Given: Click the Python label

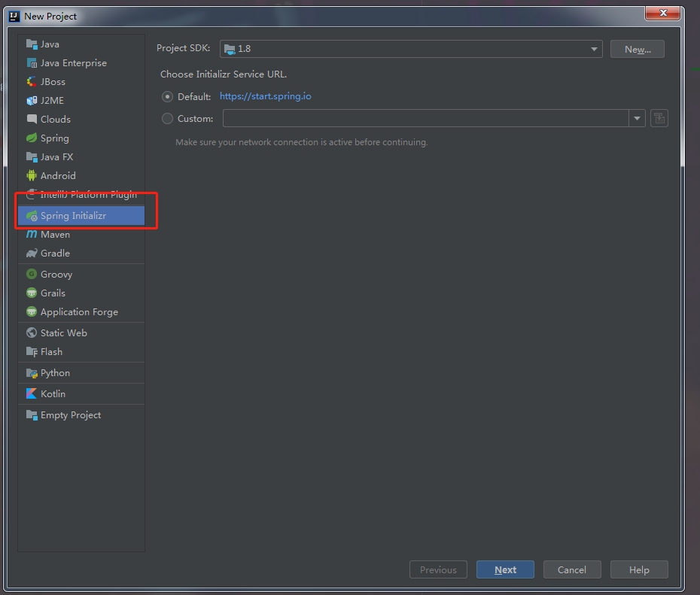Looking at the screenshot, I should coord(55,373).
